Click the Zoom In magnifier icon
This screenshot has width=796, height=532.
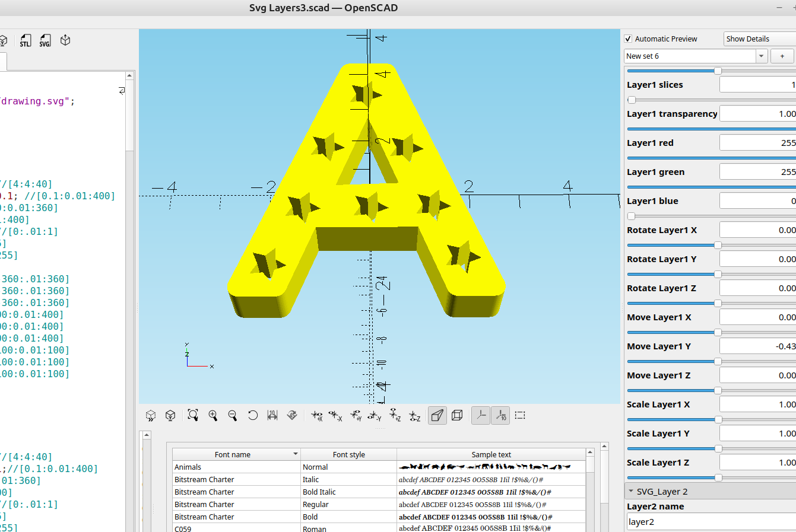pyautogui.click(x=213, y=415)
